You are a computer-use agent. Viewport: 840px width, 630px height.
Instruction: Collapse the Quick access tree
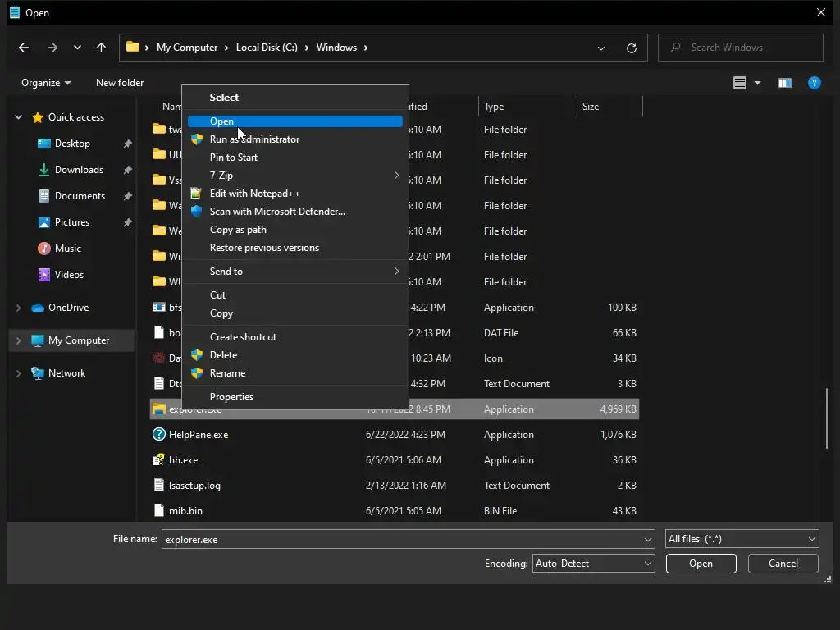18,116
